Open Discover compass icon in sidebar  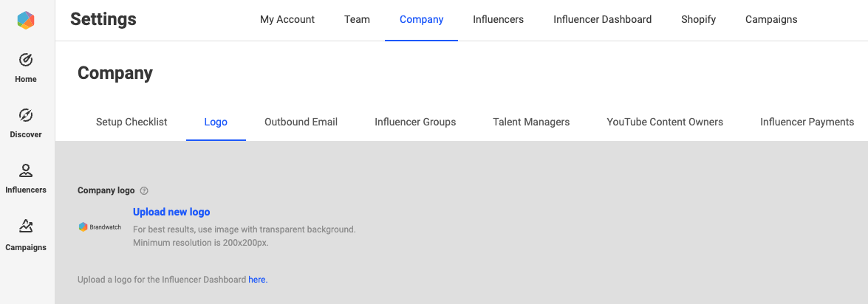click(26, 115)
